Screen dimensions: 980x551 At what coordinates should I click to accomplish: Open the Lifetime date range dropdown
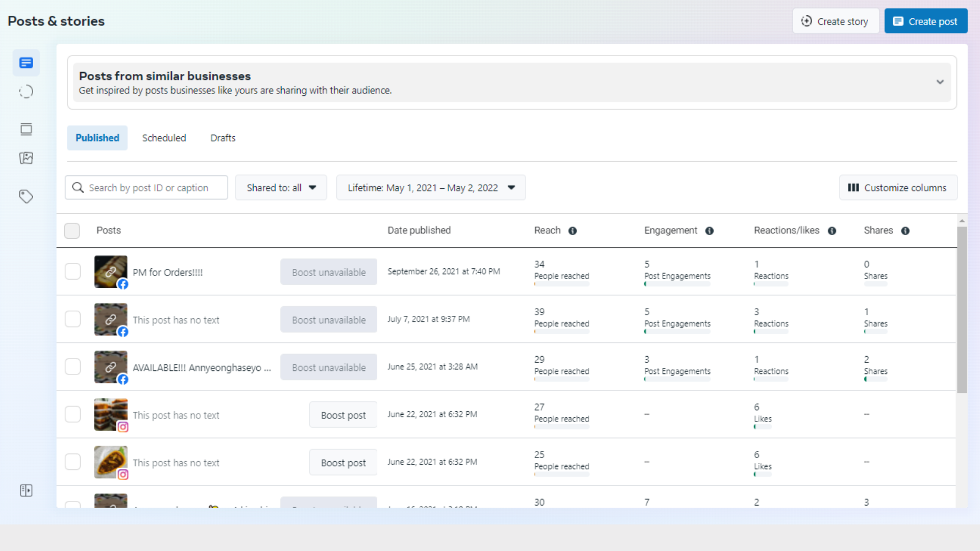pyautogui.click(x=431, y=188)
